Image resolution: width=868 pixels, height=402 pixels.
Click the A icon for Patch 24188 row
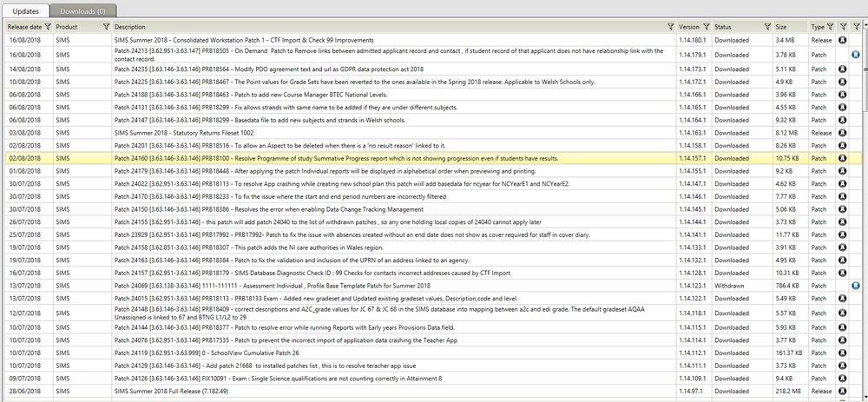843,95
